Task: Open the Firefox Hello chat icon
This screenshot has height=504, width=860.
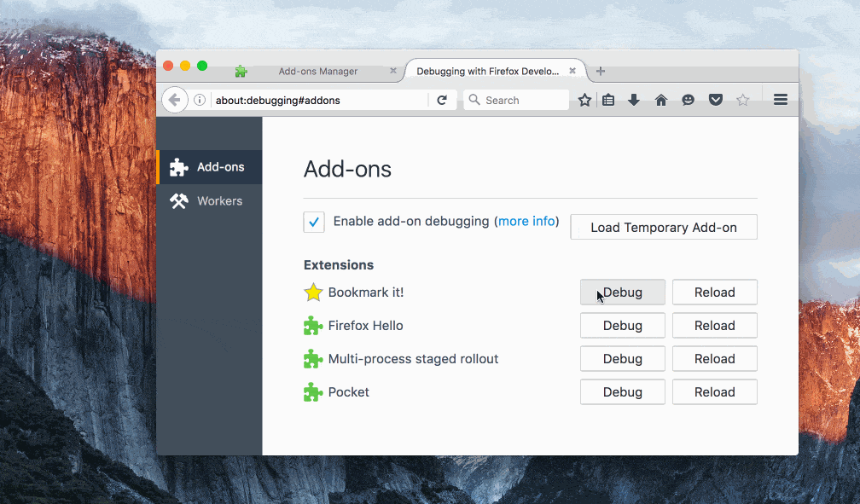Action: (688, 100)
